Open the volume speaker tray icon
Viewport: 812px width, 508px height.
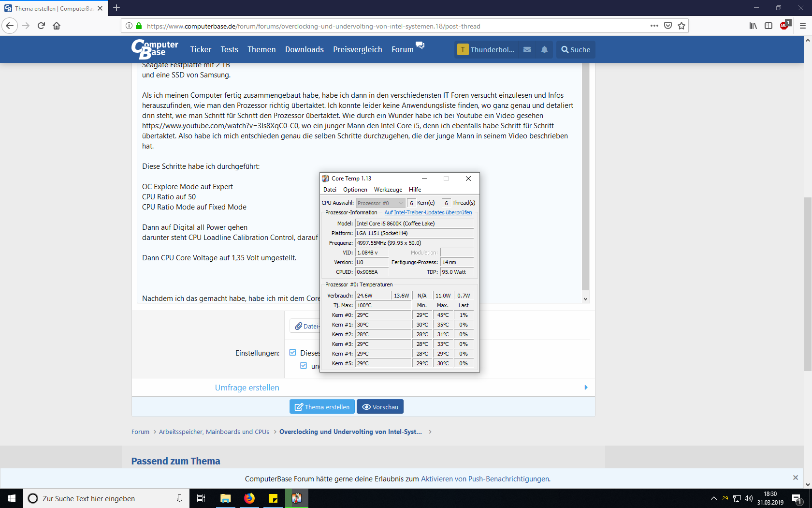749,498
